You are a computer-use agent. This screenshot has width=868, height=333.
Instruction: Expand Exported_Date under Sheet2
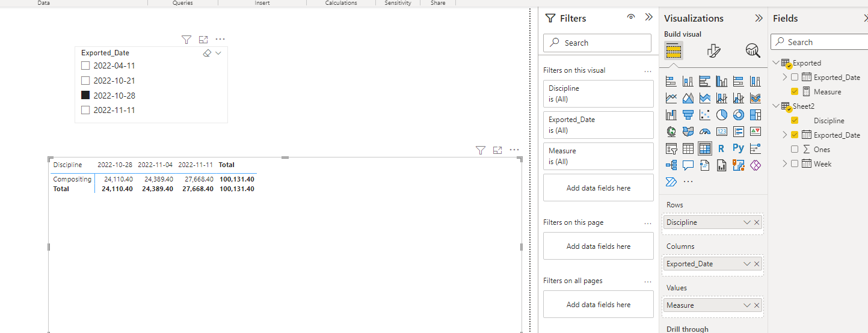[784, 135]
